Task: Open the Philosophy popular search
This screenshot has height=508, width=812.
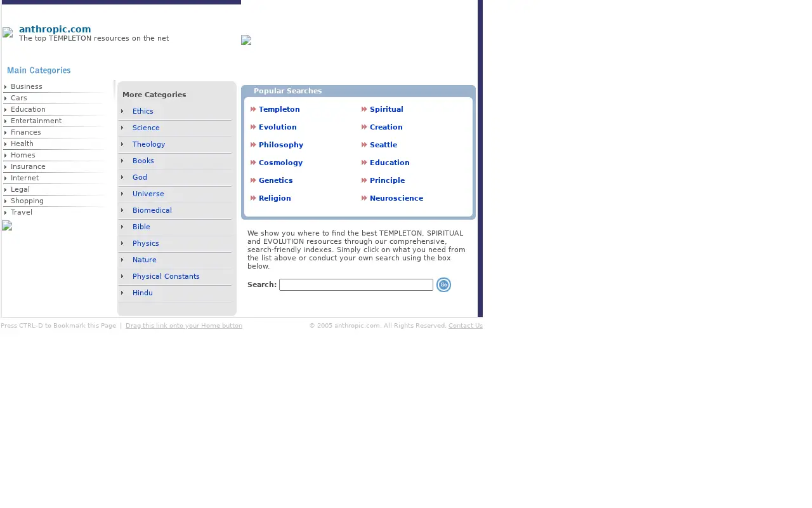Action: coord(281,145)
